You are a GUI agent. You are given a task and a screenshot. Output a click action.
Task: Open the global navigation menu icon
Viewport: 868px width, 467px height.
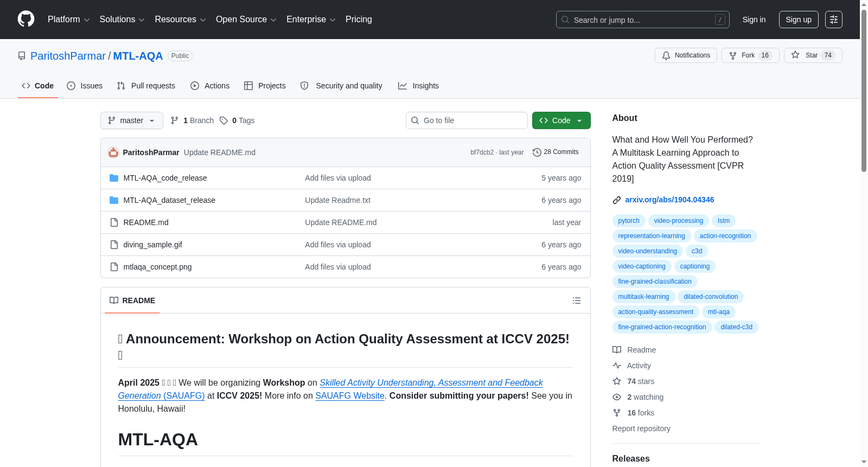[x=834, y=20]
